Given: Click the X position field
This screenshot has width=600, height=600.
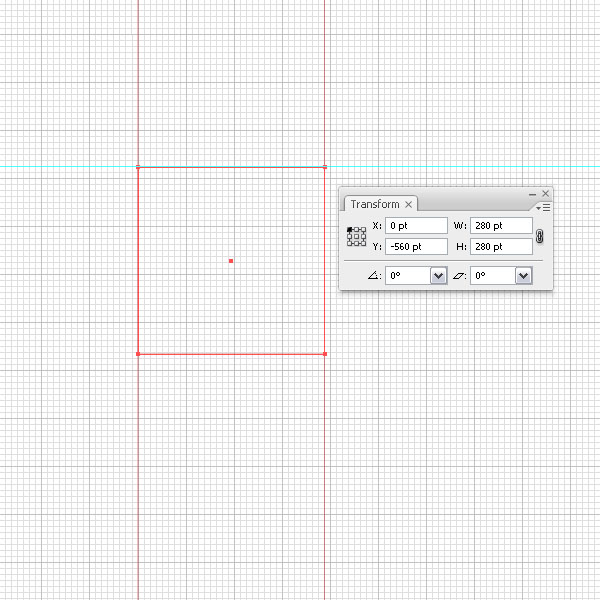Looking at the screenshot, I should (x=416, y=225).
